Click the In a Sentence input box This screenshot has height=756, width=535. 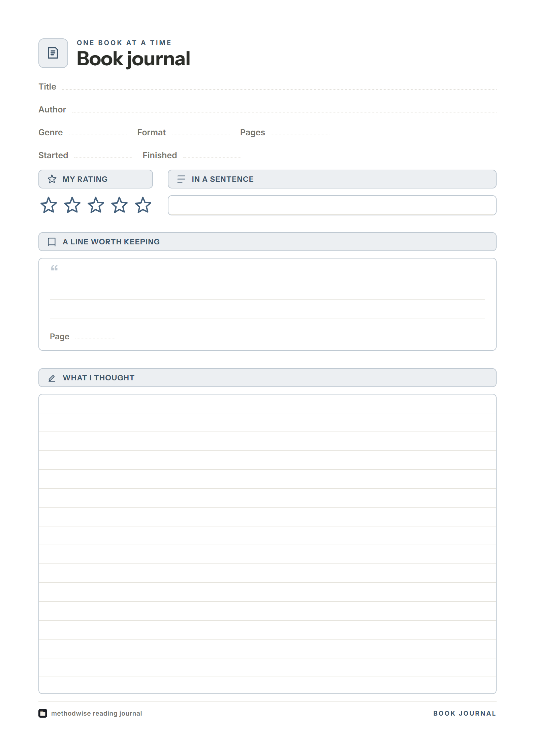(x=332, y=205)
